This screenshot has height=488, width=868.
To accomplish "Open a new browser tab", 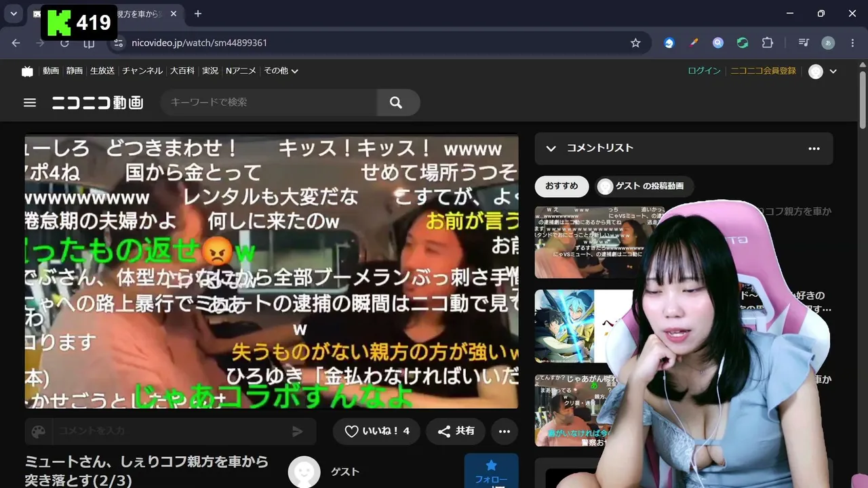I will pos(198,14).
